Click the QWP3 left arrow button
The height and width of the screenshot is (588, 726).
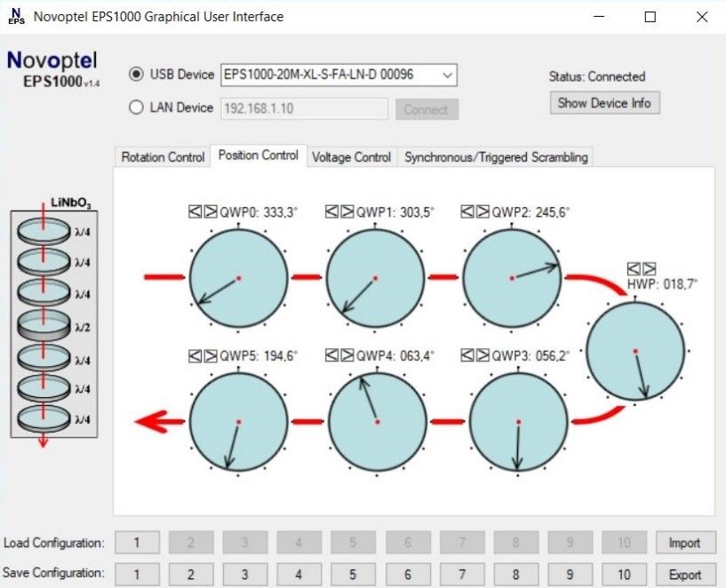[467, 355]
